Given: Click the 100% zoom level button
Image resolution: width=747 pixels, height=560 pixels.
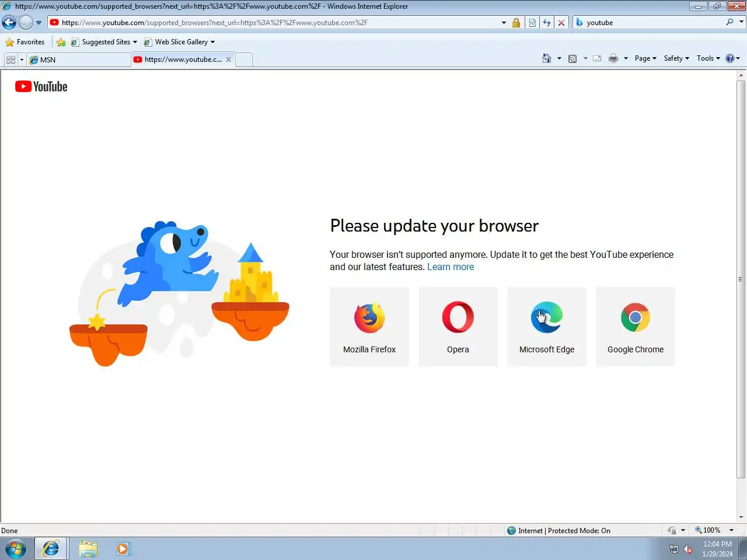Looking at the screenshot, I should tap(707, 530).
